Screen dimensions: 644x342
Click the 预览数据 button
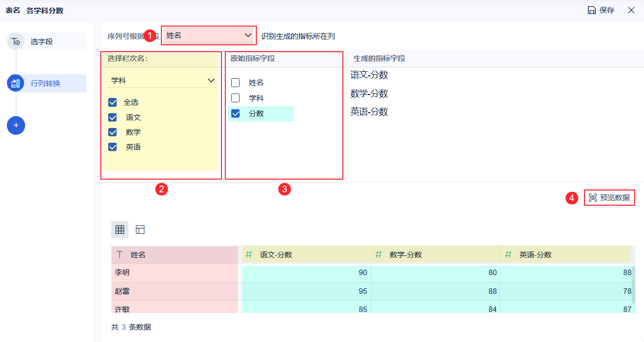[x=610, y=198]
